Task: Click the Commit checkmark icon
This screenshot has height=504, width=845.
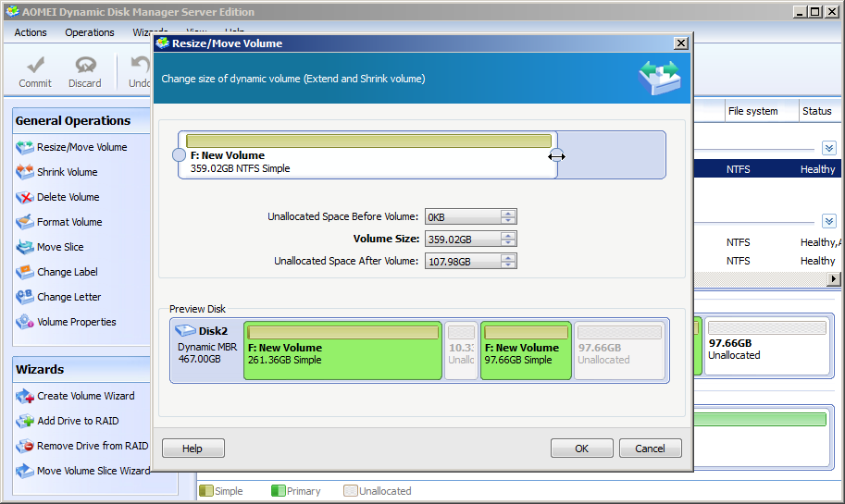Action: coord(35,65)
